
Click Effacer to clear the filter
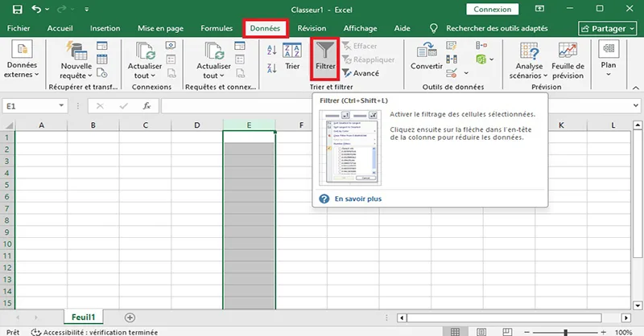click(x=359, y=46)
